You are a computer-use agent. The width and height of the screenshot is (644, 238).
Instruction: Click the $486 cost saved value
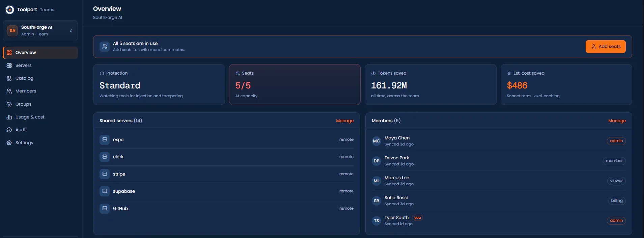tap(517, 86)
